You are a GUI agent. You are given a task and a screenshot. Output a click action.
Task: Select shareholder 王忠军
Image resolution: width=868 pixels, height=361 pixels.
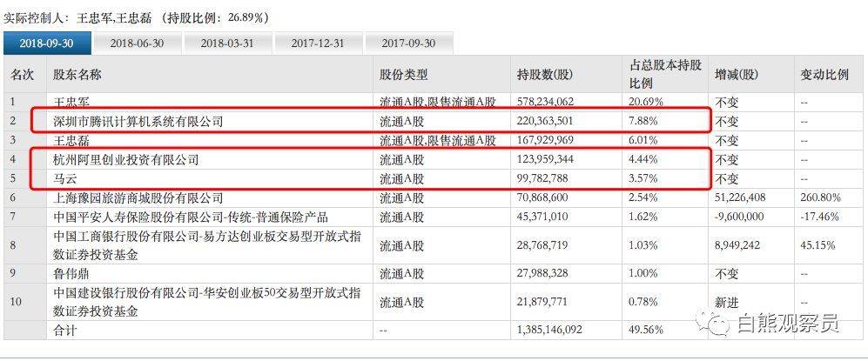pyautogui.click(x=71, y=102)
